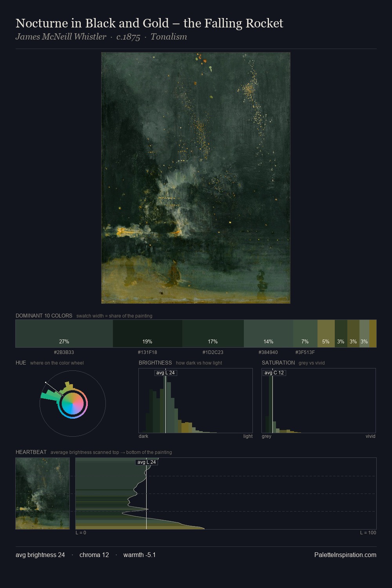This screenshot has height=588, width=392.
Task: Click the 'L = 100' axis label
Action: 368,533
